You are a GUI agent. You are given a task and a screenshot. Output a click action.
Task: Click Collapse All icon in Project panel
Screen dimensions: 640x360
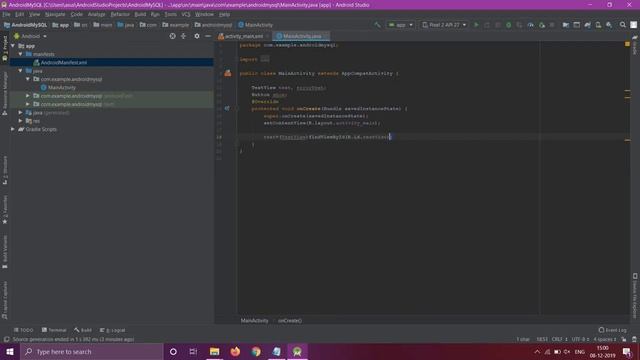pyautogui.click(x=183, y=36)
